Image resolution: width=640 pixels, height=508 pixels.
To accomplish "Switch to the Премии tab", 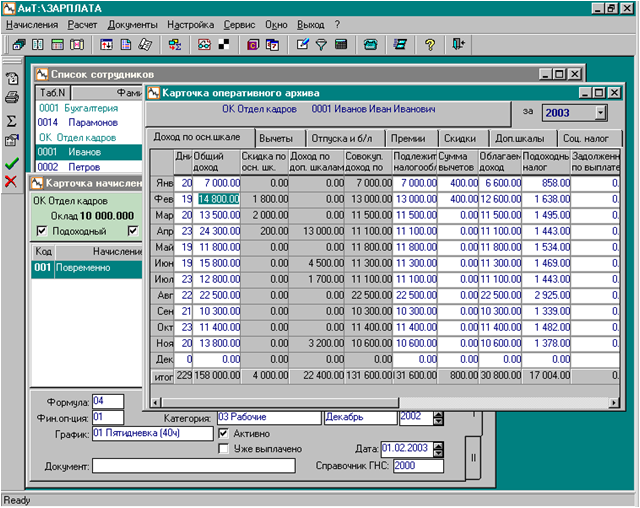I will click(406, 138).
